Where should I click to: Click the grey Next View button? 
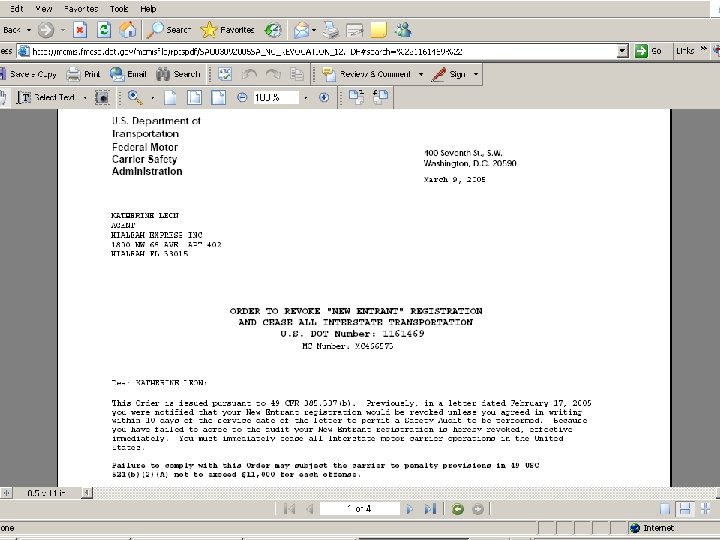[478, 509]
